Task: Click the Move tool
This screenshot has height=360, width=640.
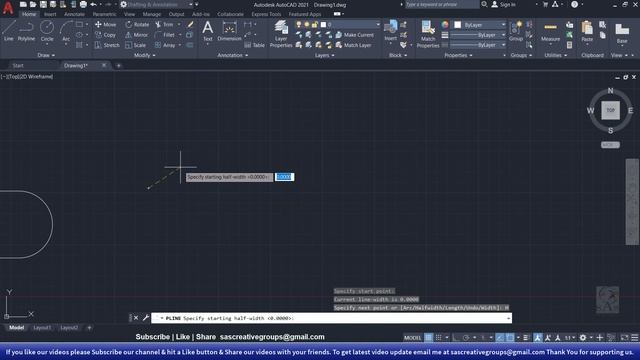Action: point(105,24)
